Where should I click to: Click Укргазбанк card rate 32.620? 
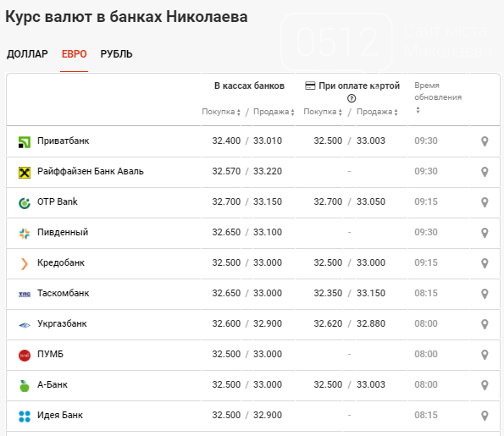pyautogui.click(x=328, y=323)
